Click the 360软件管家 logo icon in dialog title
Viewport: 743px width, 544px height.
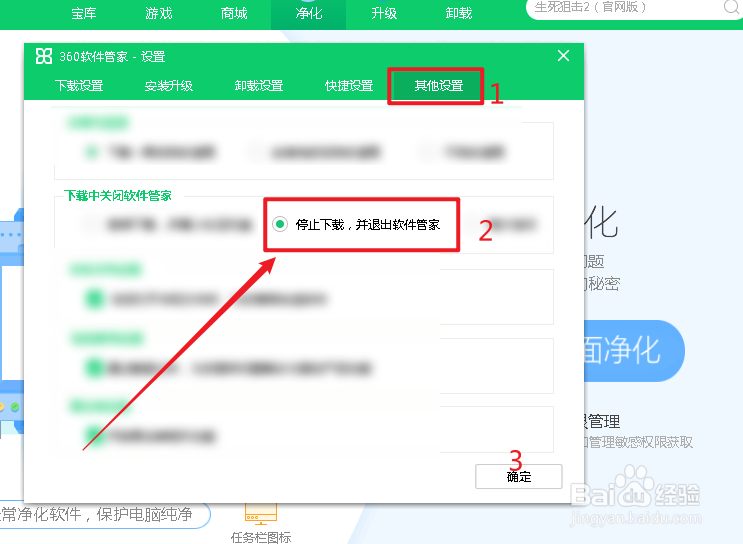coord(44,56)
